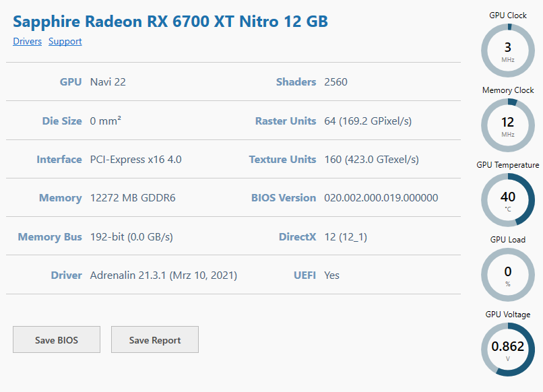Select the 'PCI-Express x16 4.0' value

click(136, 160)
